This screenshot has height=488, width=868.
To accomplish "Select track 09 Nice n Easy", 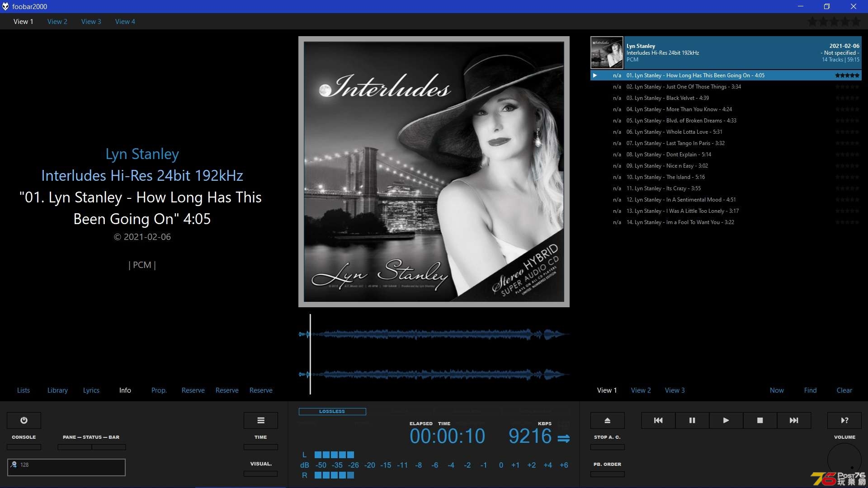I will [x=726, y=166].
